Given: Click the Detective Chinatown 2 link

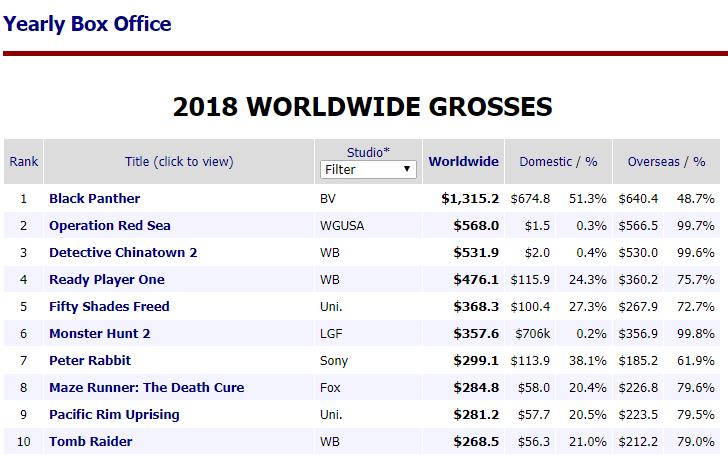Looking at the screenshot, I should tap(123, 252).
